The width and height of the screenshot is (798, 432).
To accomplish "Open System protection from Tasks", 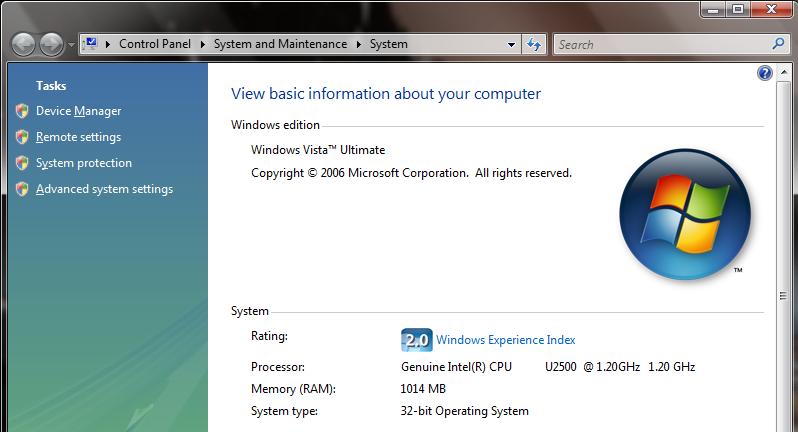I will click(x=84, y=163).
